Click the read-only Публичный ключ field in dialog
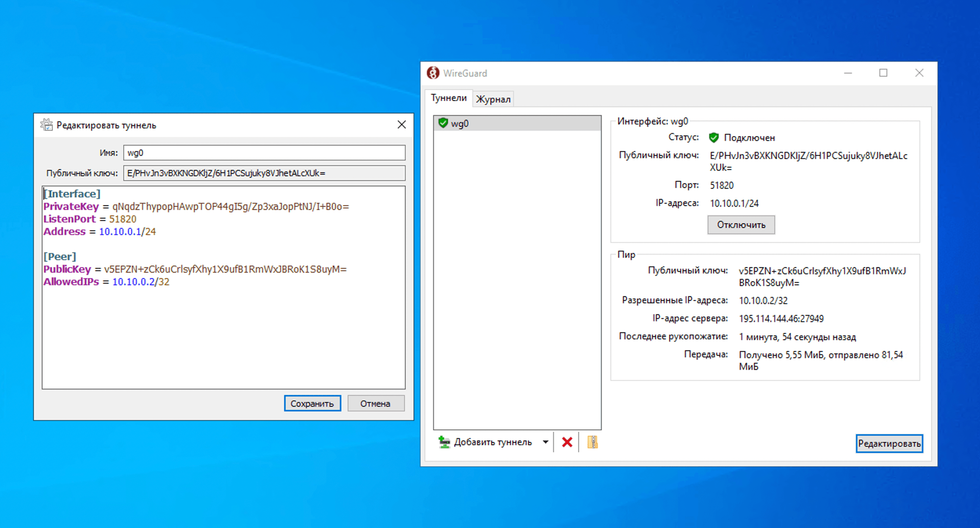Image resolution: width=980 pixels, height=528 pixels. point(264,173)
